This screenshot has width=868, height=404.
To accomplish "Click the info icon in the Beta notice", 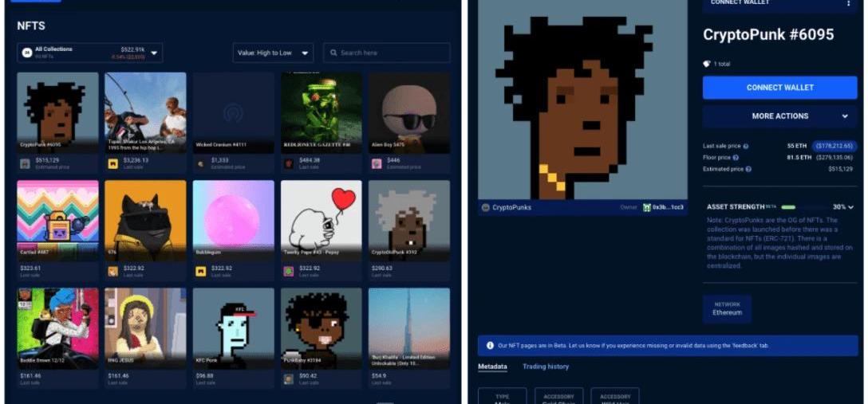I will tap(490, 345).
